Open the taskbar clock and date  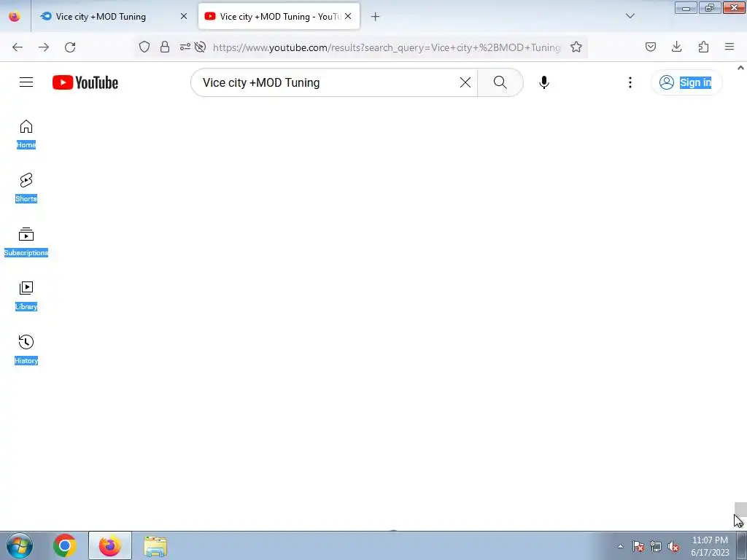710,546
